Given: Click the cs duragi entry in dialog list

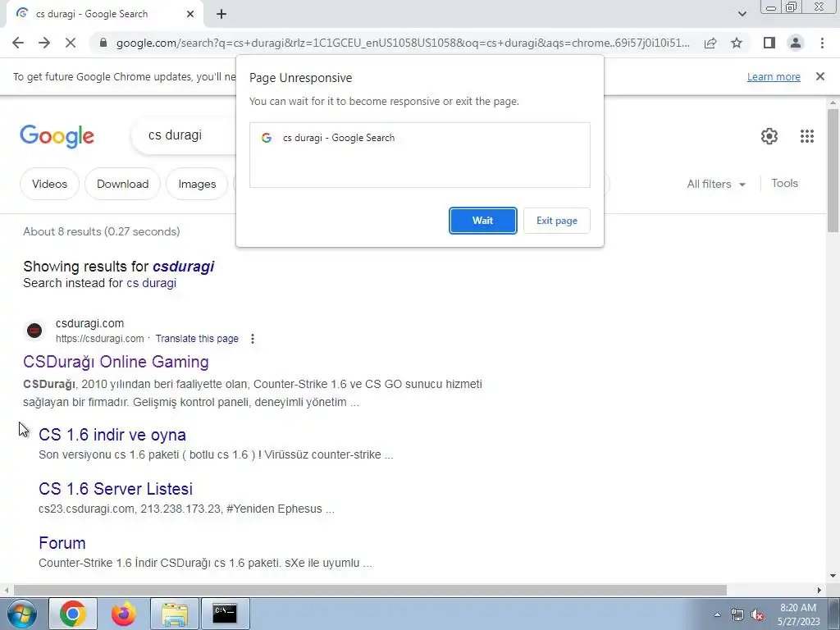Looking at the screenshot, I should tap(419, 138).
